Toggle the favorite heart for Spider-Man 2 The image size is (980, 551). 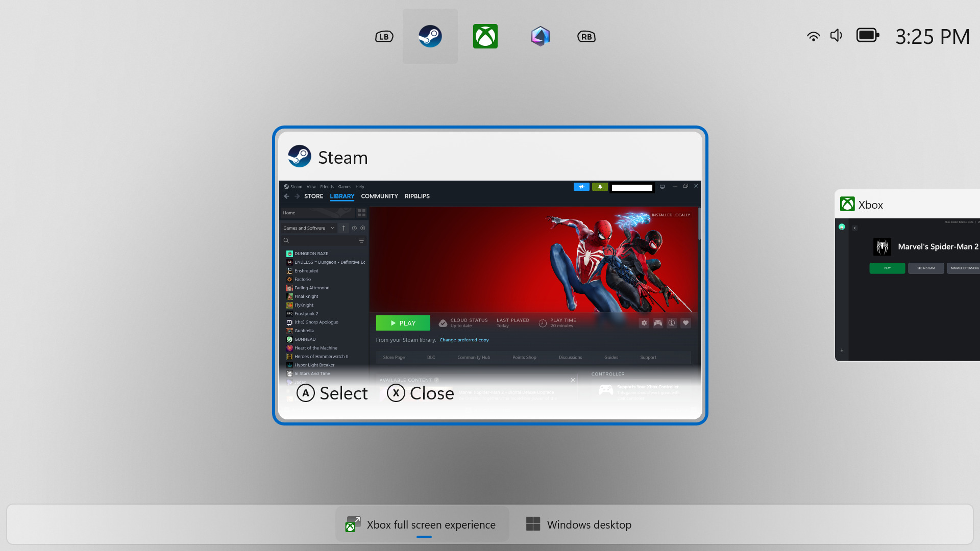686,323
